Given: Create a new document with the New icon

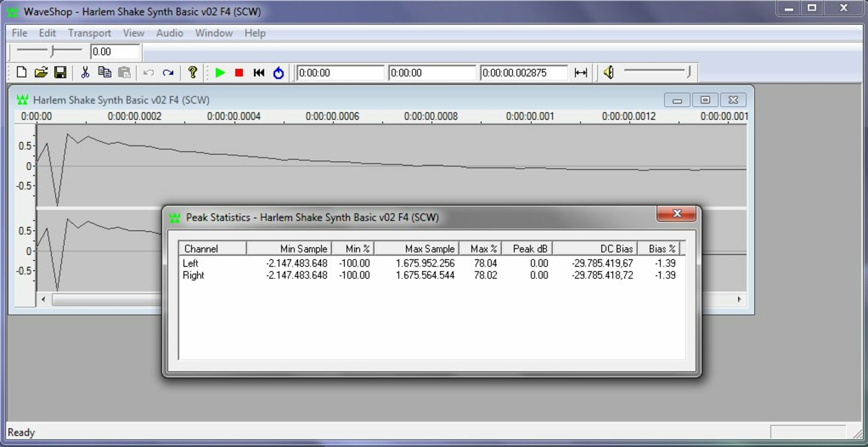Looking at the screenshot, I should [22, 72].
